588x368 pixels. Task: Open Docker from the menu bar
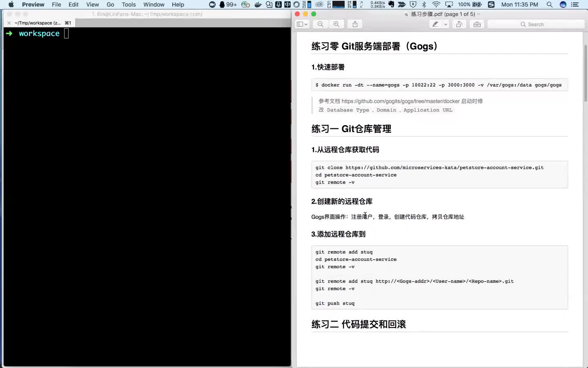[258, 4]
